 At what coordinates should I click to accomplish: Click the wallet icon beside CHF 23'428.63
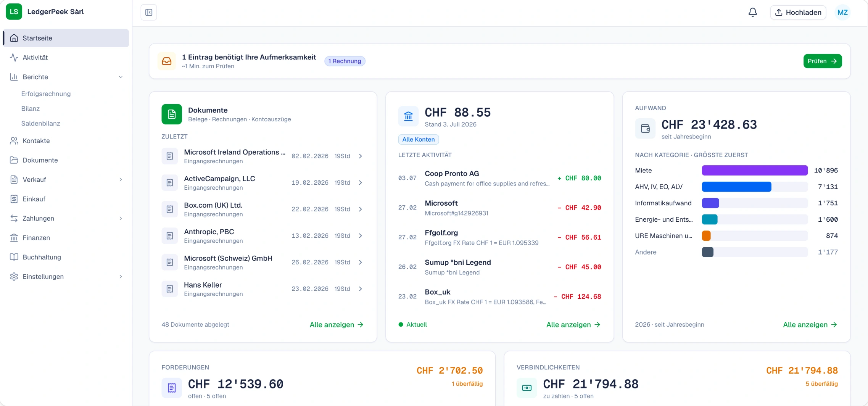point(645,129)
